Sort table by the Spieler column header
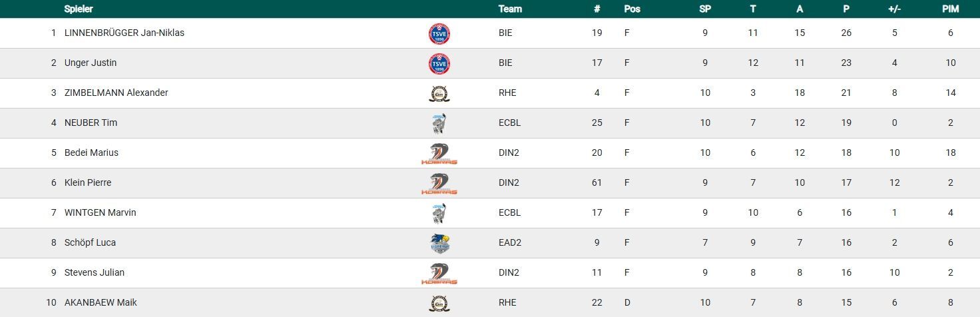Viewport: 980px width, 317px height. pyautogui.click(x=79, y=9)
